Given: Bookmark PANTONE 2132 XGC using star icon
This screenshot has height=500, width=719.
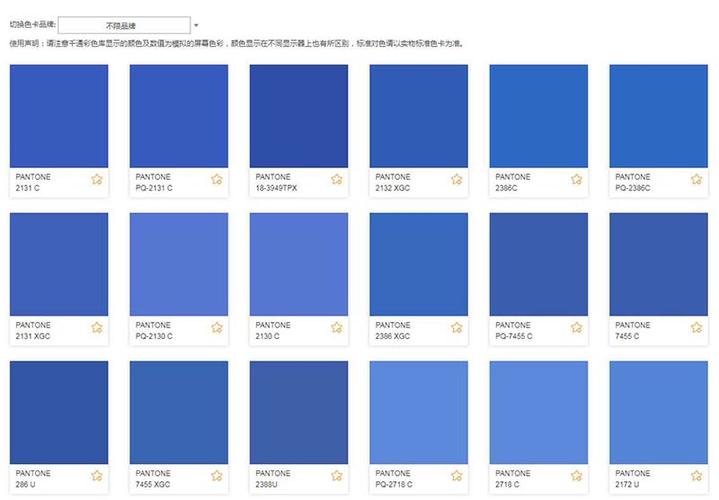Looking at the screenshot, I should click(x=457, y=179).
